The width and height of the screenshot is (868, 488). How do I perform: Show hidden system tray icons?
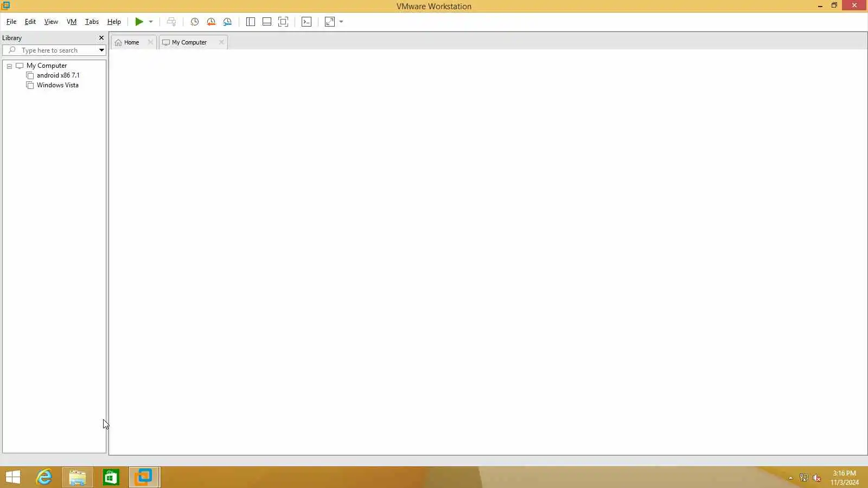790,478
